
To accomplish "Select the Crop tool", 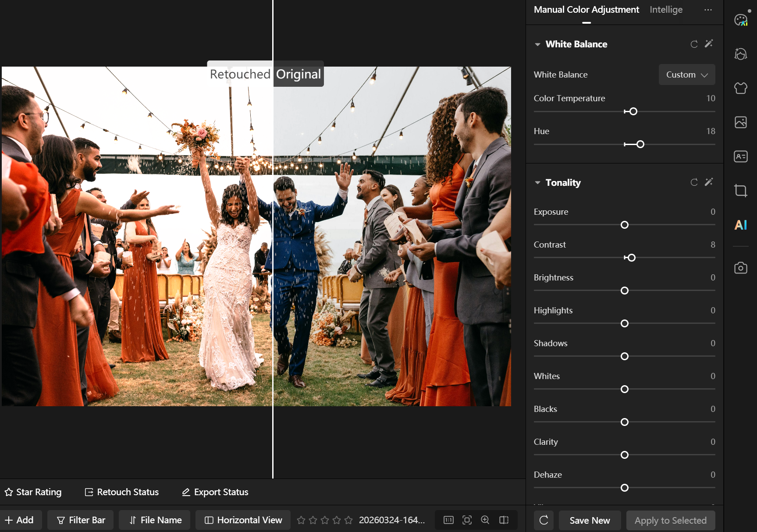I will tap(740, 191).
